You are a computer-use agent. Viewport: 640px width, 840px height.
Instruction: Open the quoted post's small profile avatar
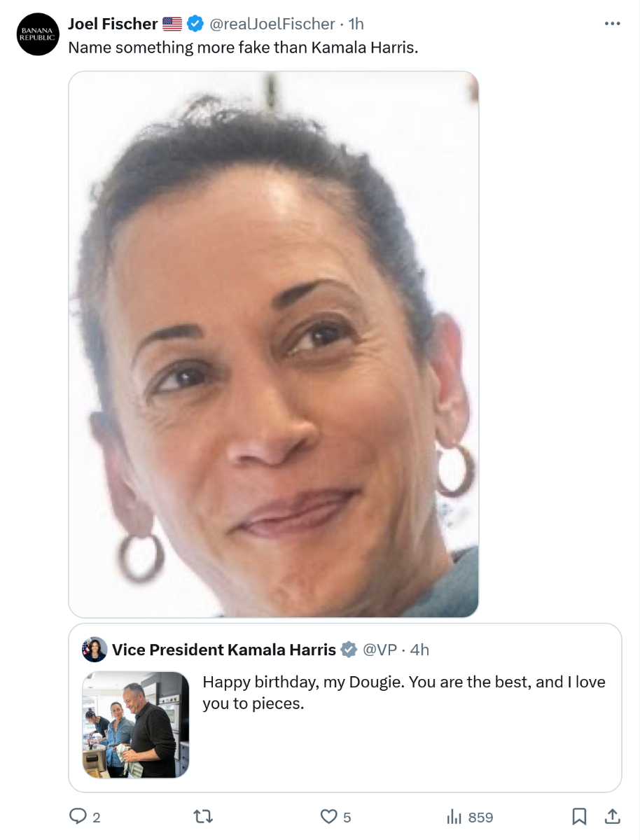(95, 650)
